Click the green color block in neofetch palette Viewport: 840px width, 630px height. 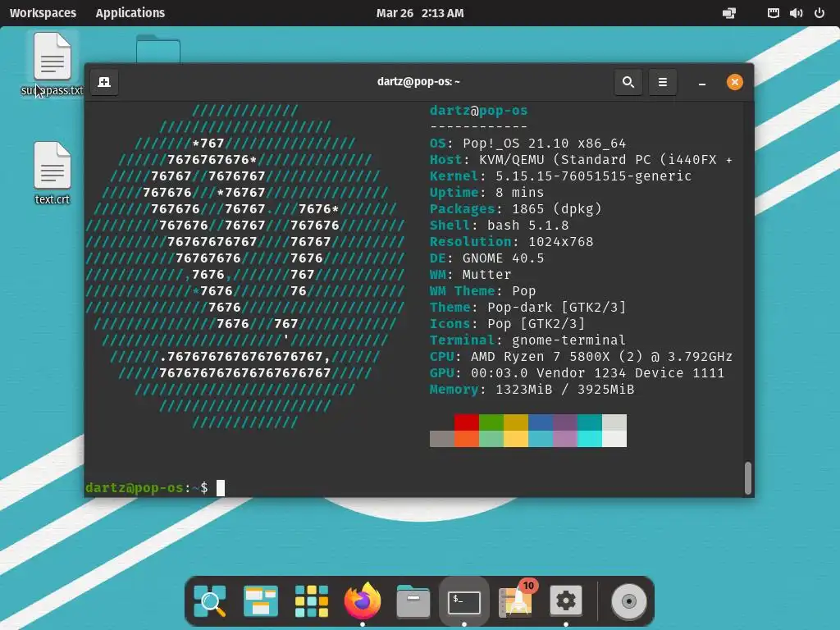point(491,422)
